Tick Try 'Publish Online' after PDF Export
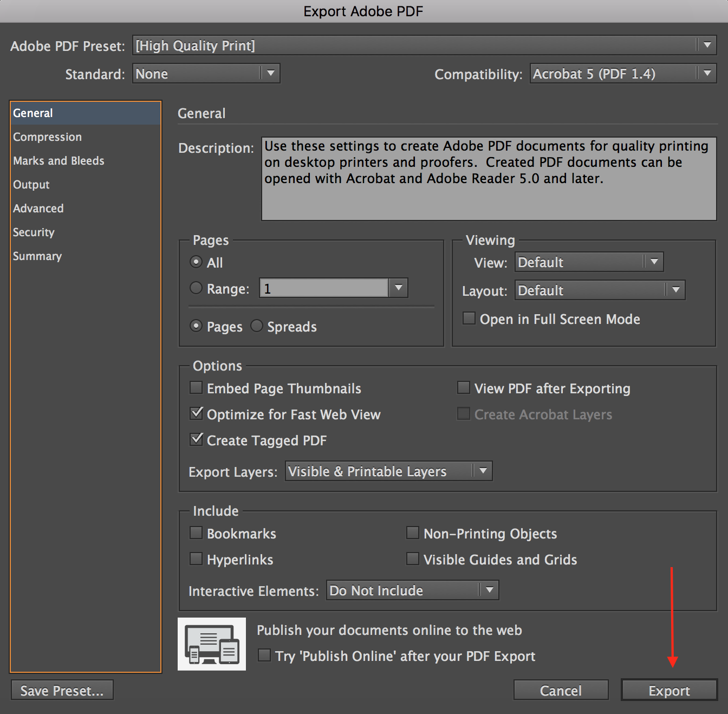 [264, 655]
